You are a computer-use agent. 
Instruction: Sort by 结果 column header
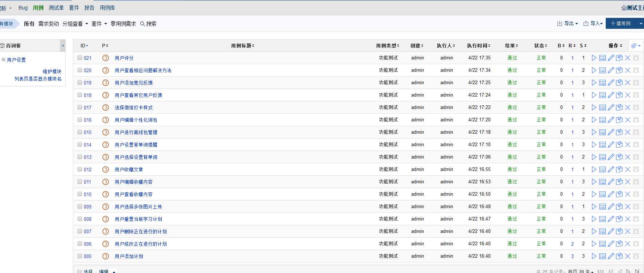click(511, 46)
